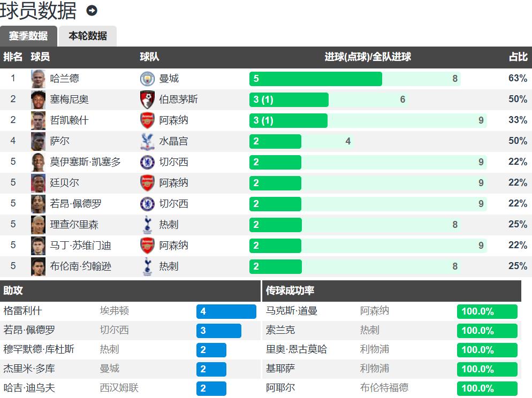Click team name 水晶宫

(x=173, y=141)
